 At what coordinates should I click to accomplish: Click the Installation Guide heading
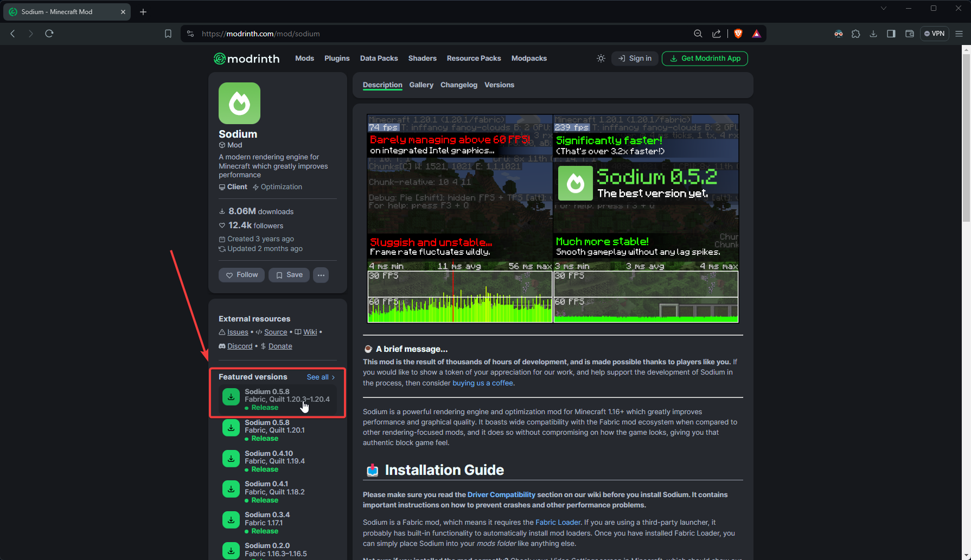pyautogui.click(x=444, y=471)
